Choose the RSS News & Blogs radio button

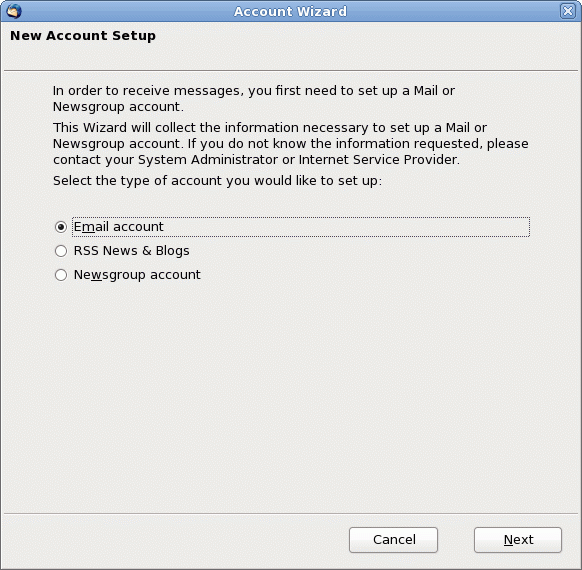coord(61,251)
